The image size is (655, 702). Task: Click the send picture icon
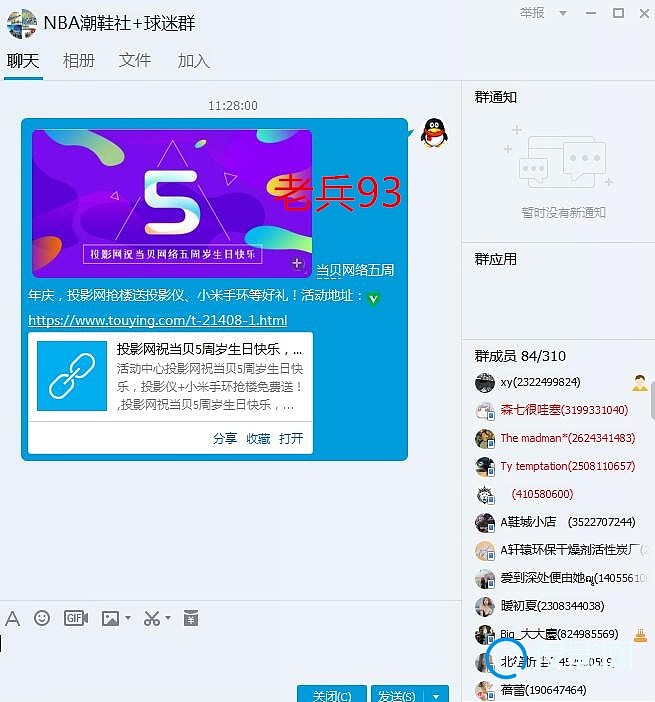pos(110,619)
